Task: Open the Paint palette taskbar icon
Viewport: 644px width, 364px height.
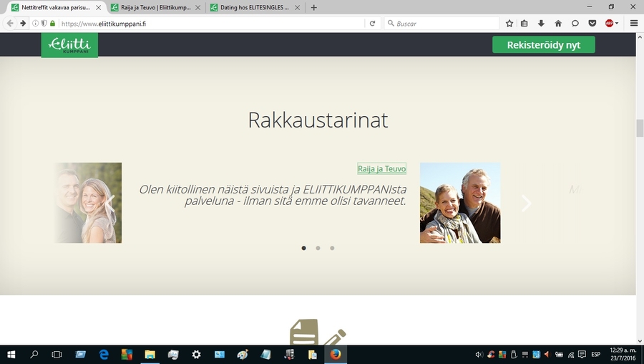Action: point(243,355)
